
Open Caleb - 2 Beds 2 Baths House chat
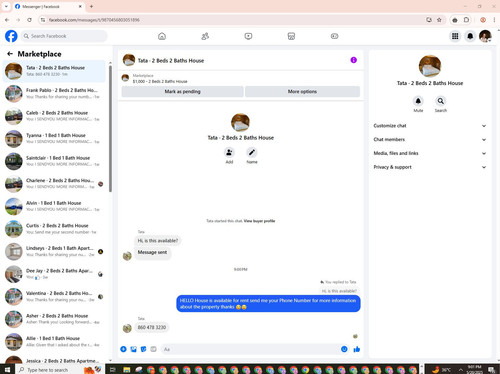54,116
